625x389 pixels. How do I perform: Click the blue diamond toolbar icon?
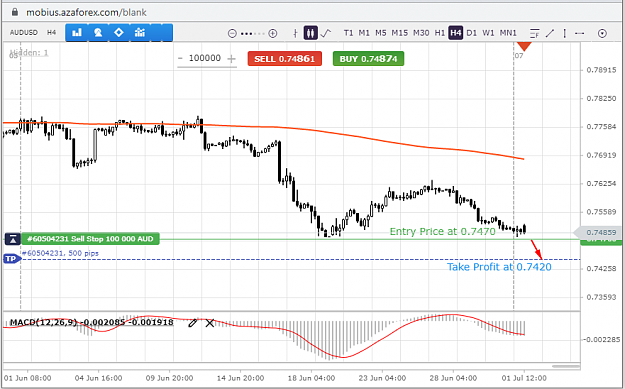click(119, 32)
